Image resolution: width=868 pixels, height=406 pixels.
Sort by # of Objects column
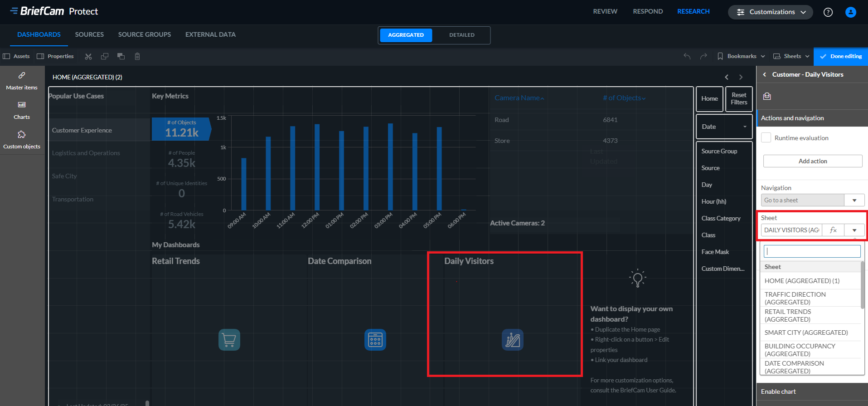(x=624, y=98)
